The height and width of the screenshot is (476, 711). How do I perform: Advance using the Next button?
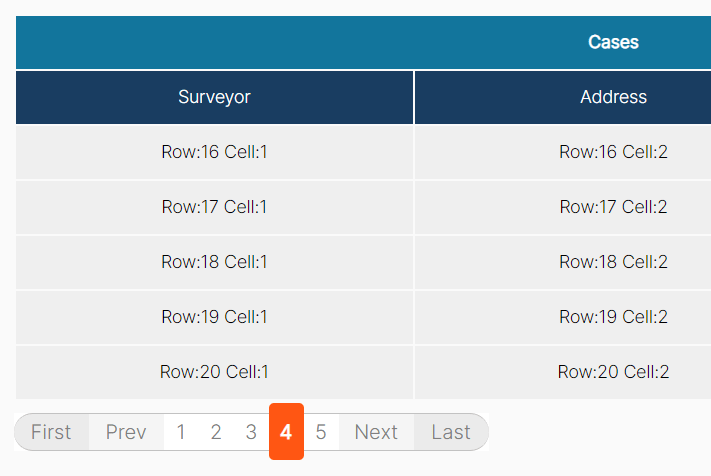pyautogui.click(x=376, y=432)
